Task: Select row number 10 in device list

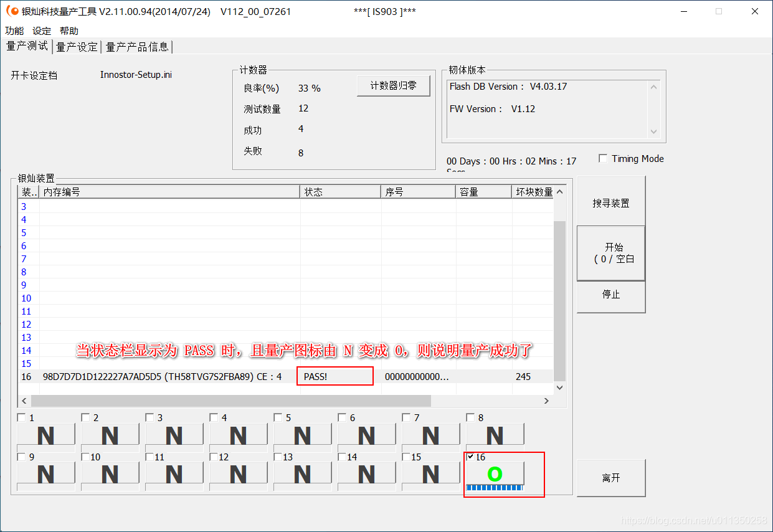Action: click(x=26, y=298)
